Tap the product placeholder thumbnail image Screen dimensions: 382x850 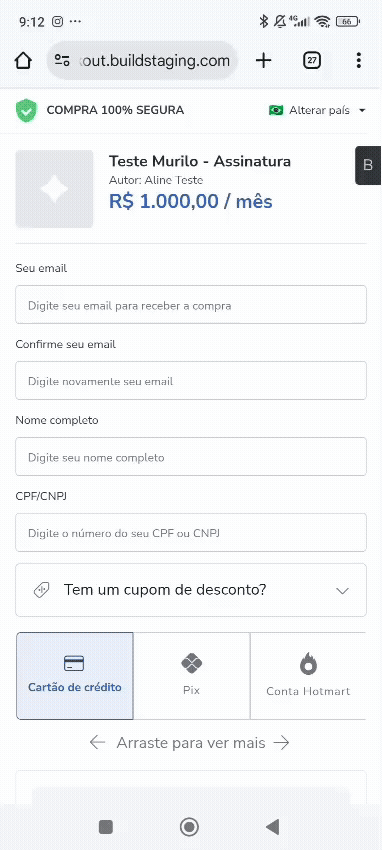pyautogui.click(x=54, y=189)
